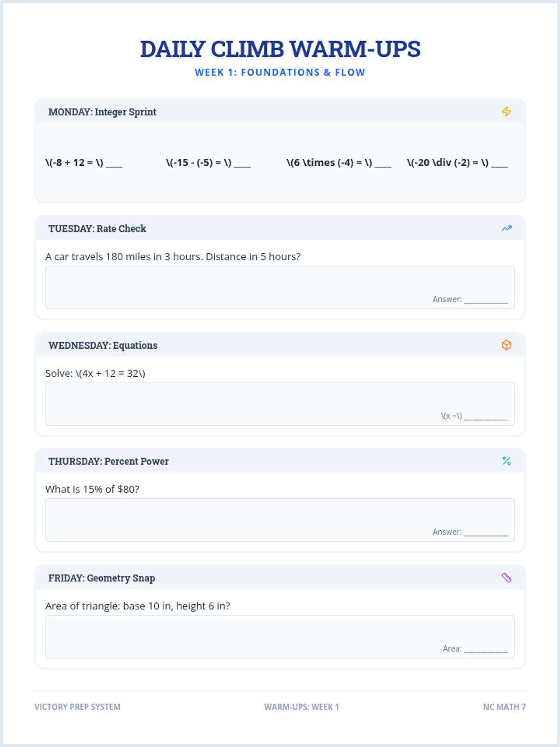The width and height of the screenshot is (560, 747).
Task: Click the NC Math 7 footer label
Action: click(x=504, y=707)
